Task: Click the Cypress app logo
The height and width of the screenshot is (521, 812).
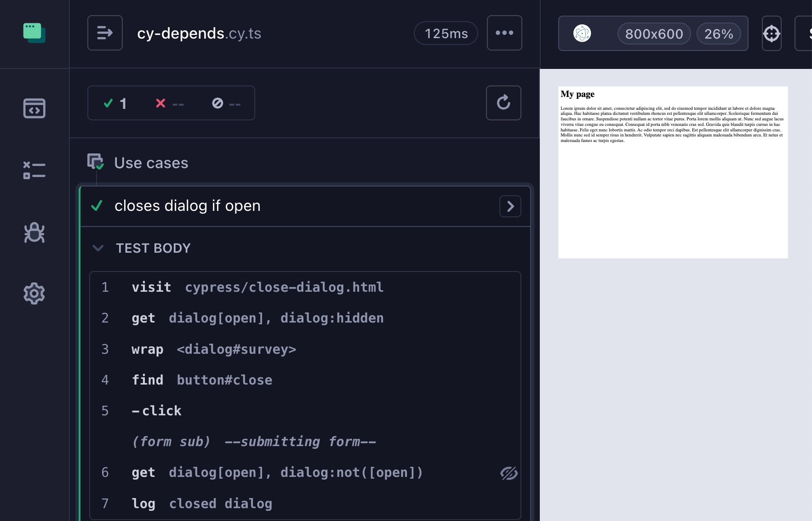Action: 34,33
